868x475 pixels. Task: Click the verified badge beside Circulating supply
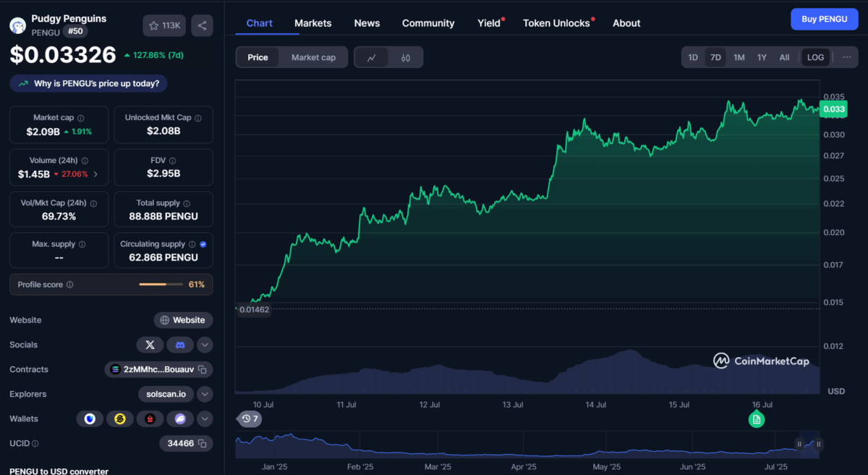pos(203,245)
